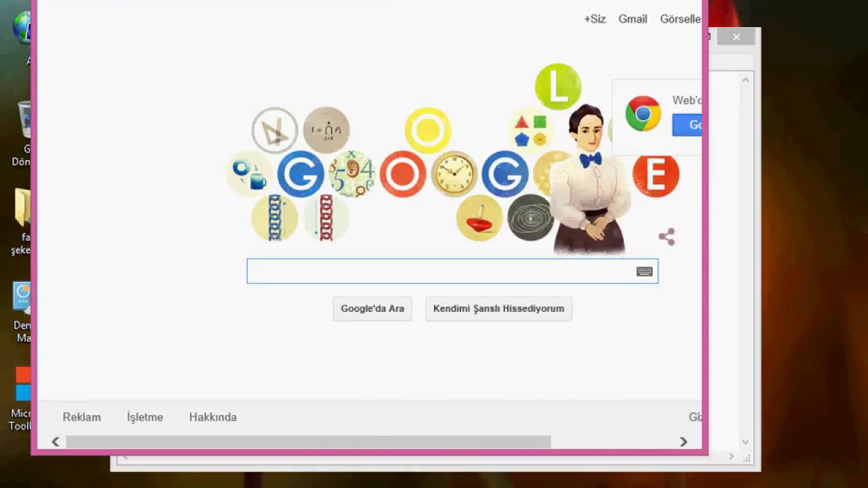Click the horizontal scrollbar thumb
Viewport: 868px width, 488px height.
(x=308, y=442)
